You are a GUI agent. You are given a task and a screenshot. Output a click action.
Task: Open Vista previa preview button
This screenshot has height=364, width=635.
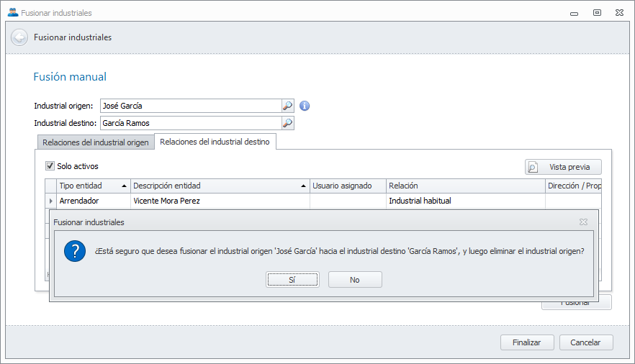click(x=563, y=167)
